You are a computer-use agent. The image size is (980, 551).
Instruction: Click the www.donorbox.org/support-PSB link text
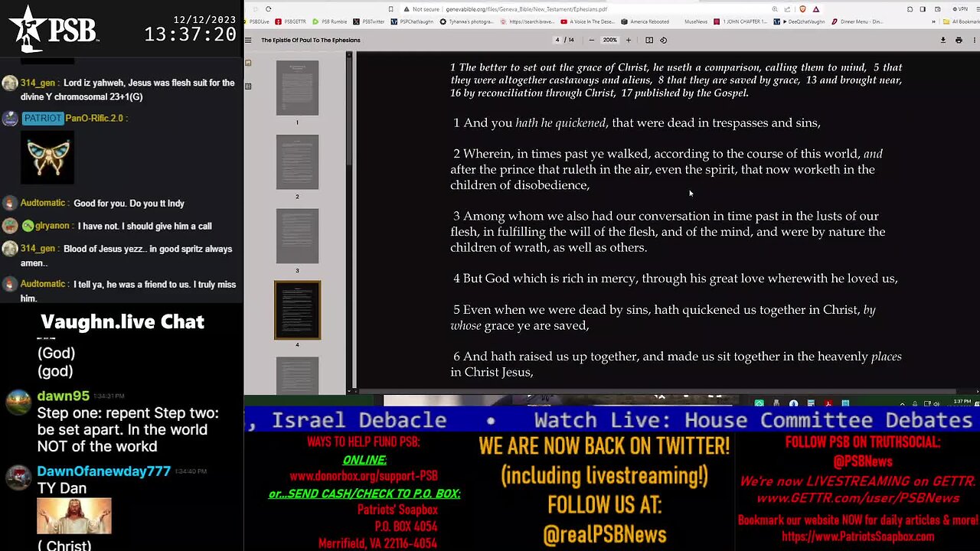[364, 475]
